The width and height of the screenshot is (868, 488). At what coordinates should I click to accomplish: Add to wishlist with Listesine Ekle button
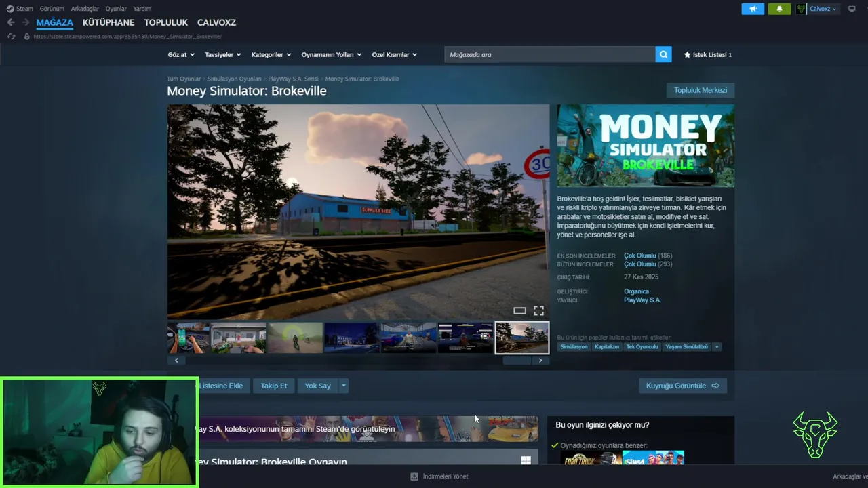pos(222,386)
